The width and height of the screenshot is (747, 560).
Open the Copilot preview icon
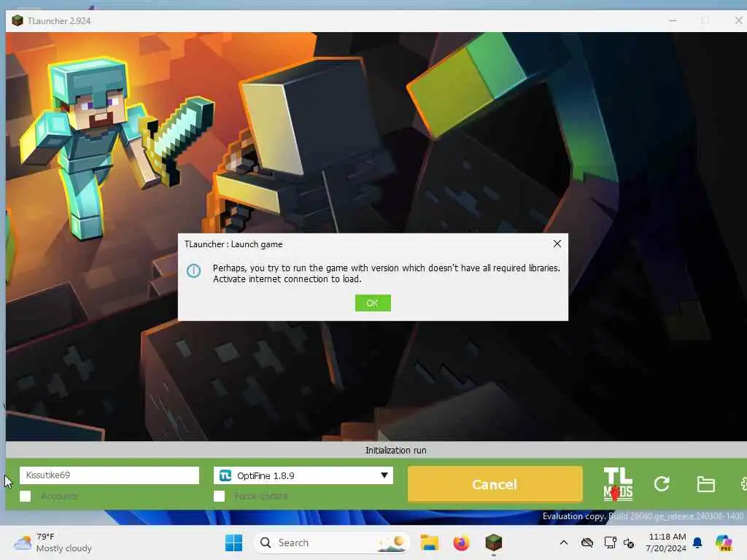coord(724,542)
